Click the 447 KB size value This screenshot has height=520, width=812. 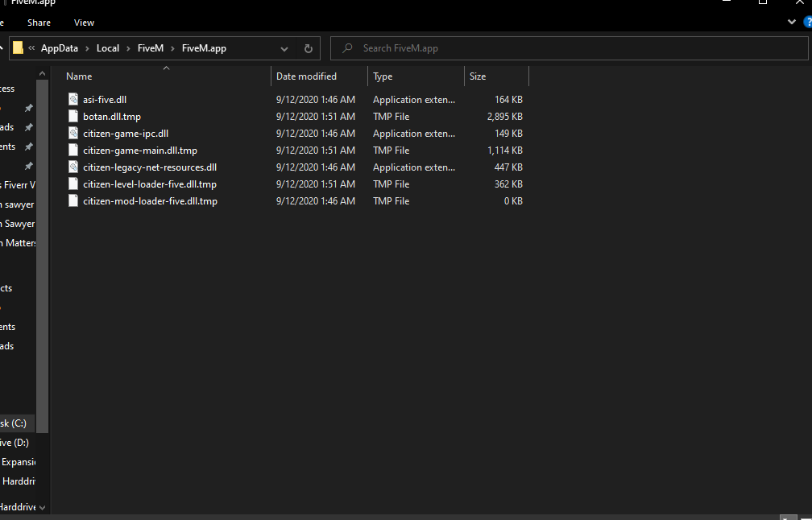pyautogui.click(x=508, y=167)
